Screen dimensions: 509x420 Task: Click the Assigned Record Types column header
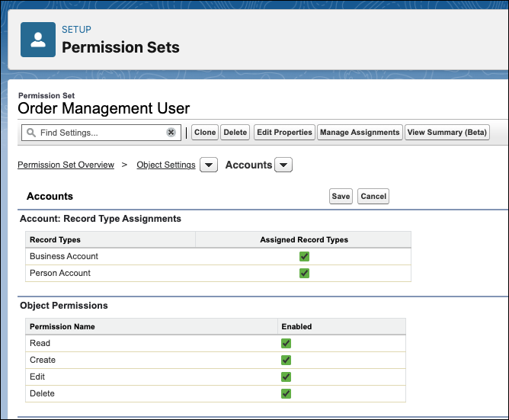[x=304, y=239]
